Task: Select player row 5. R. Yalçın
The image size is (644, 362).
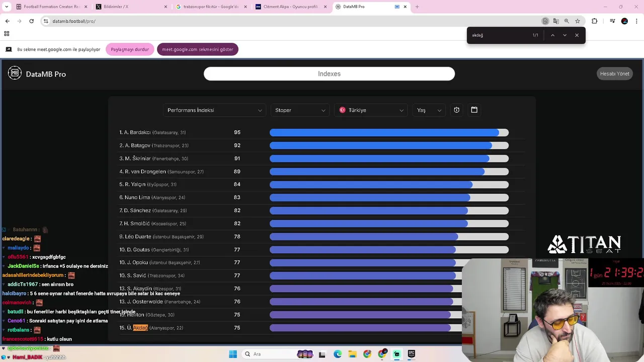Action: point(322,185)
